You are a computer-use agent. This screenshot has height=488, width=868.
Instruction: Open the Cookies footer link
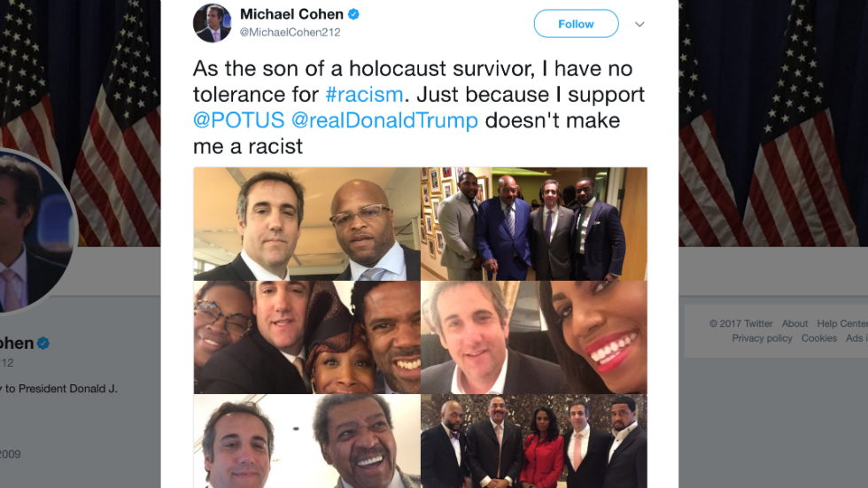[x=818, y=338]
